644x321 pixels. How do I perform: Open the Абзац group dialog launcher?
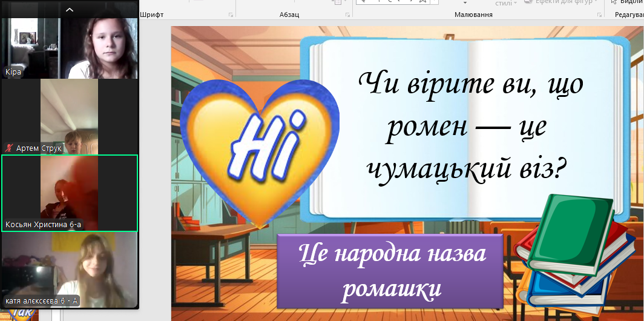point(348,15)
